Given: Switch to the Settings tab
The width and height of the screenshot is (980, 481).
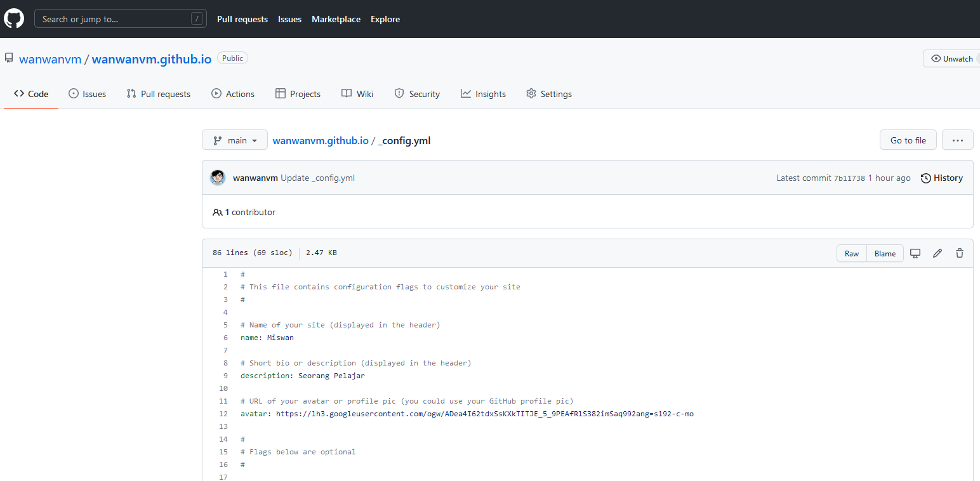Looking at the screenshot, I should coord(549,94).
